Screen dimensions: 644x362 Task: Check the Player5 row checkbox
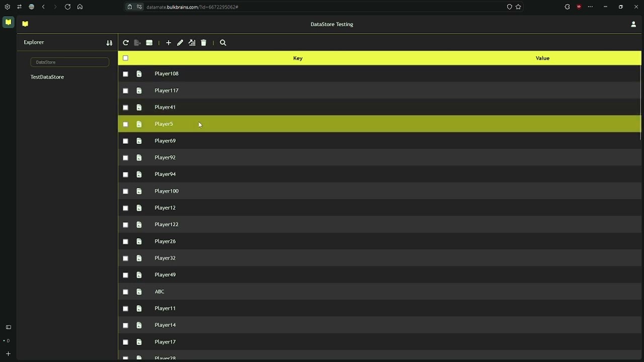click(125, 124)
